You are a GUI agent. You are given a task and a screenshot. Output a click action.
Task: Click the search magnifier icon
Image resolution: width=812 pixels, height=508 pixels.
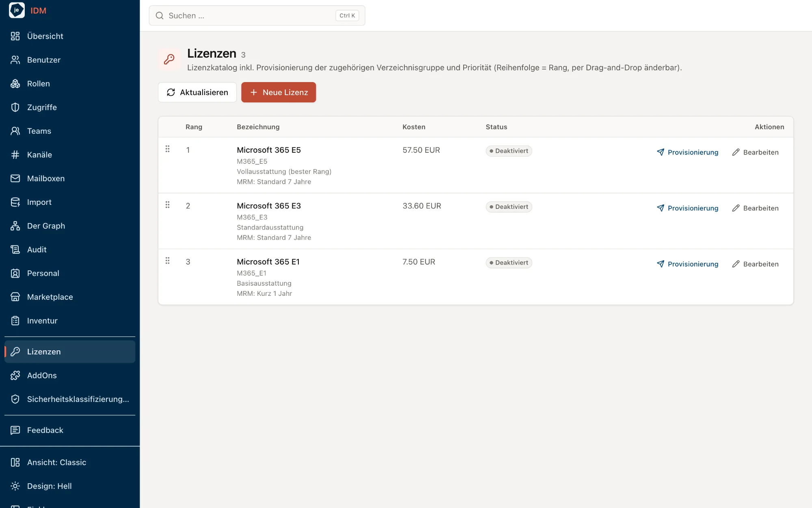point(160,15)
